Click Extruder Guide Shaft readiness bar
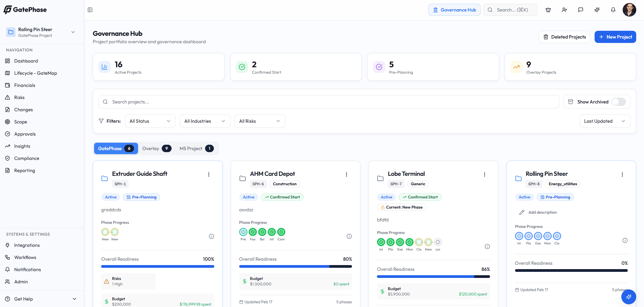The height and width of the screenshot is (307, 644). [x=158, y=266]
